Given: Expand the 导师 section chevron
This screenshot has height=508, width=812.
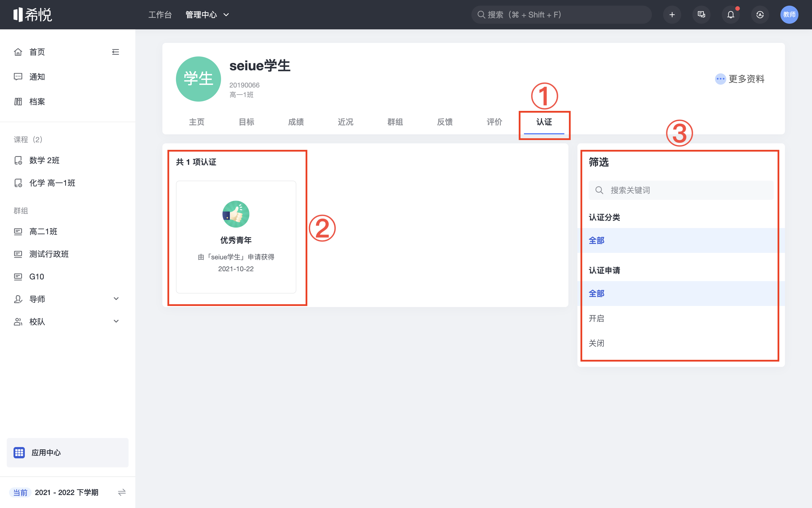Looking at the screenshot, I should (x=116, y=299).
